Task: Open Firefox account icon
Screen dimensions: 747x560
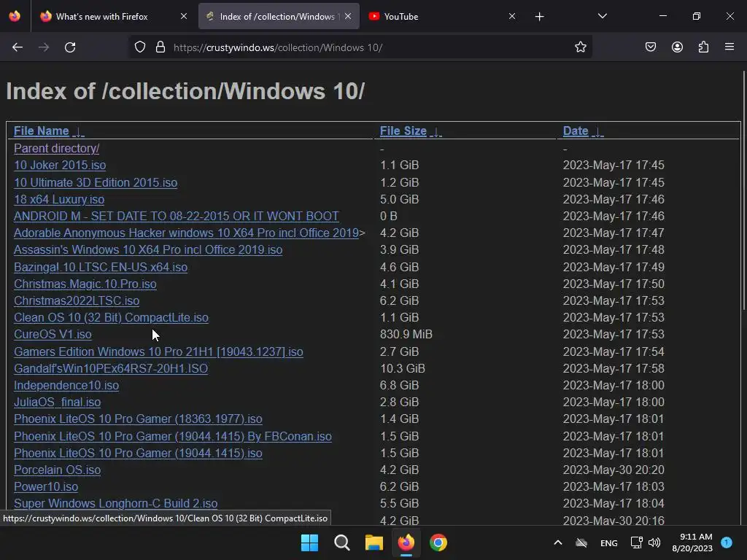Action: (677, 47)
